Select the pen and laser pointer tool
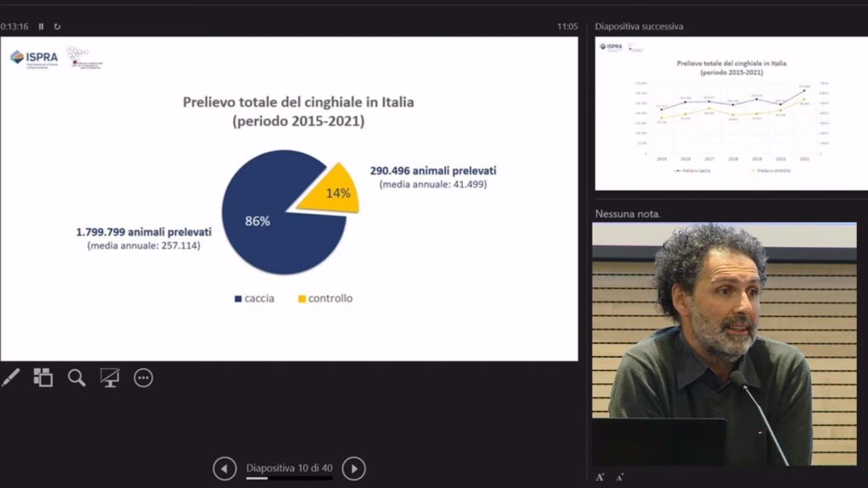 (10, 378)
